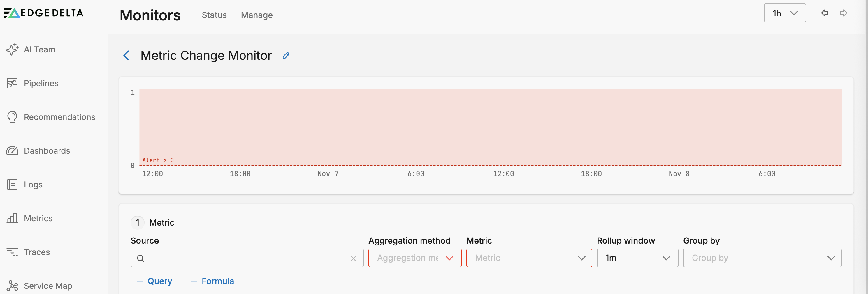Step time range forward with right arrow
This screenshot has height=294, width=868.
pyautogui.click(x=844, y=13)
